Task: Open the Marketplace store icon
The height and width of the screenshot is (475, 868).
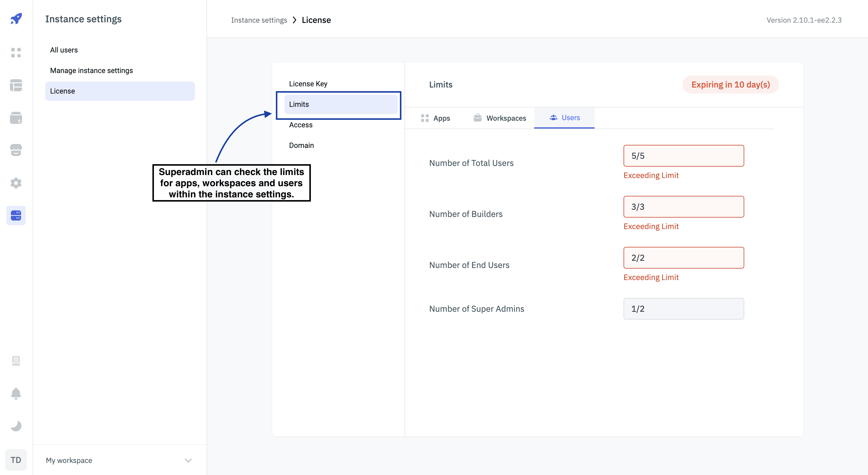Action: click(16, 150)
